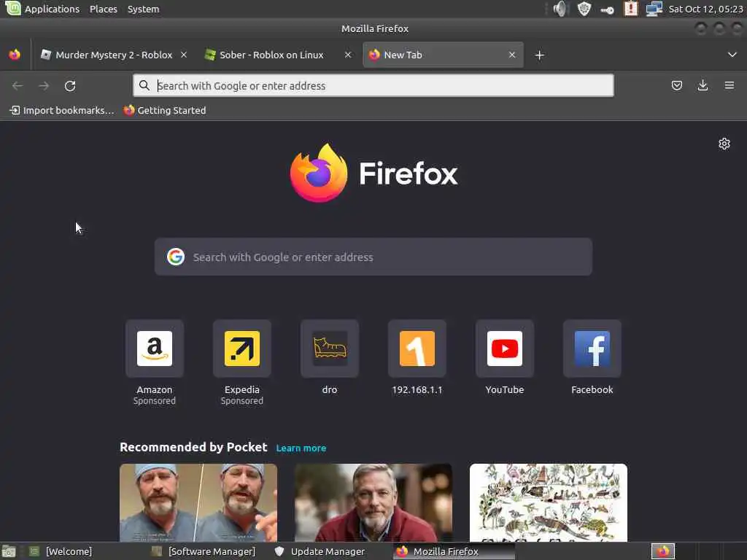
Task: Switch to Software Manager in taskbar
Action: [x=205, y=552]
